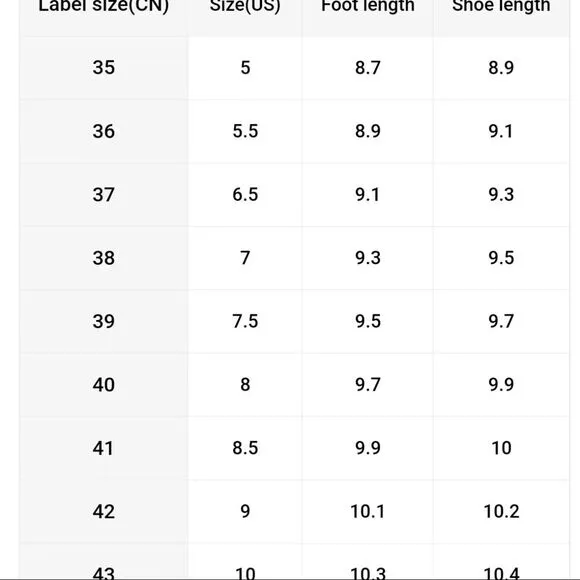Click US size 8.5 cell
This screenshot has height=580, width=580.
[x=245, y=449]
